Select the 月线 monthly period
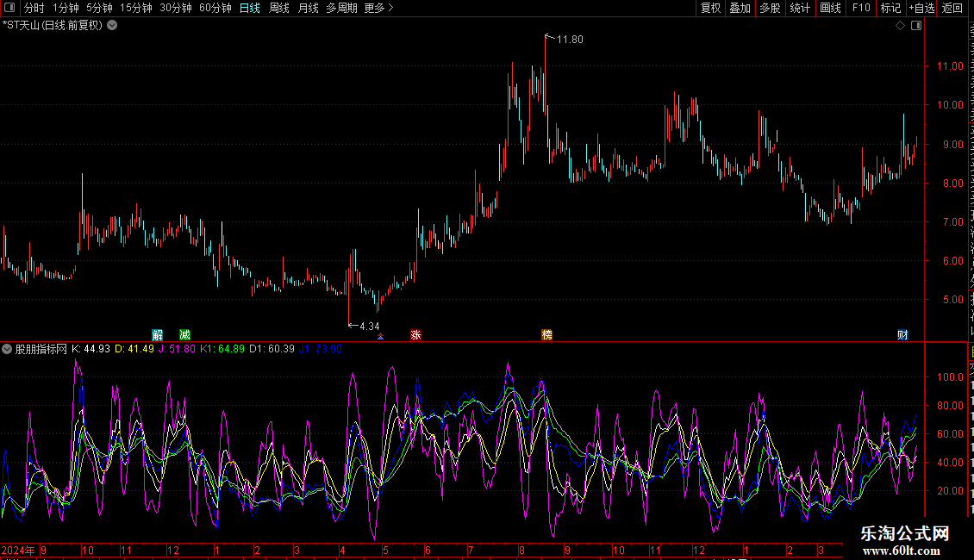Image resolution: width=974 pixels, height=560 pixels. pyautogui.click(x=308, y=8)
